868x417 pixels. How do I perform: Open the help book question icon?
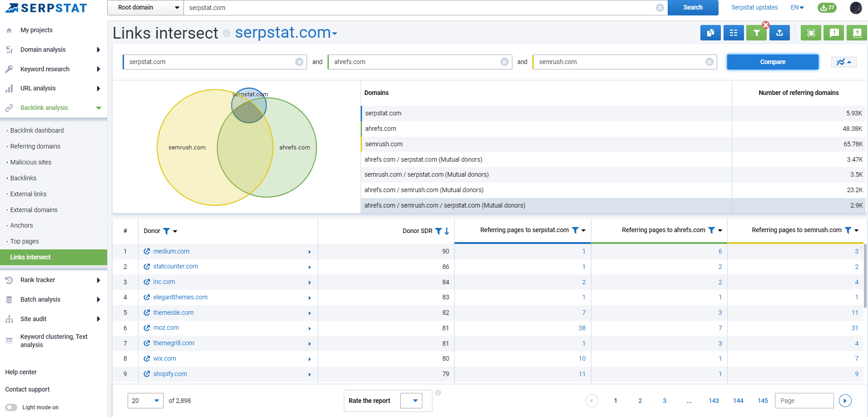857,33
